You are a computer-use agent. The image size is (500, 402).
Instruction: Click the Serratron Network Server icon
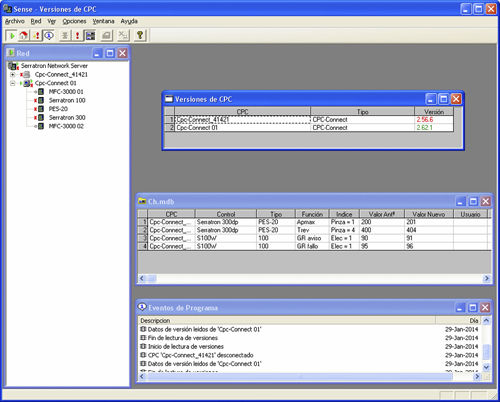(x=13, y=66)
